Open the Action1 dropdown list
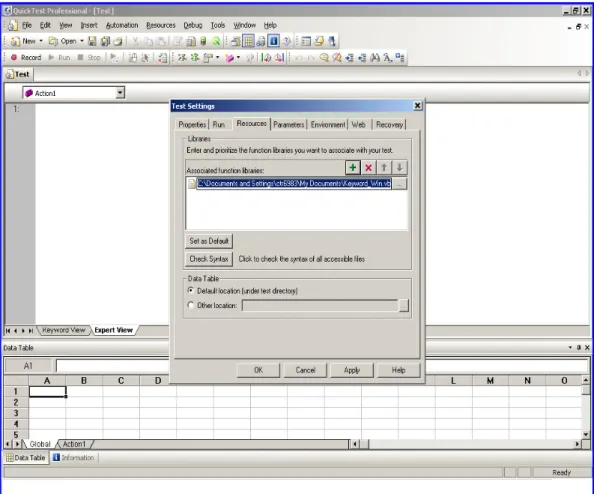 [120, 93]
